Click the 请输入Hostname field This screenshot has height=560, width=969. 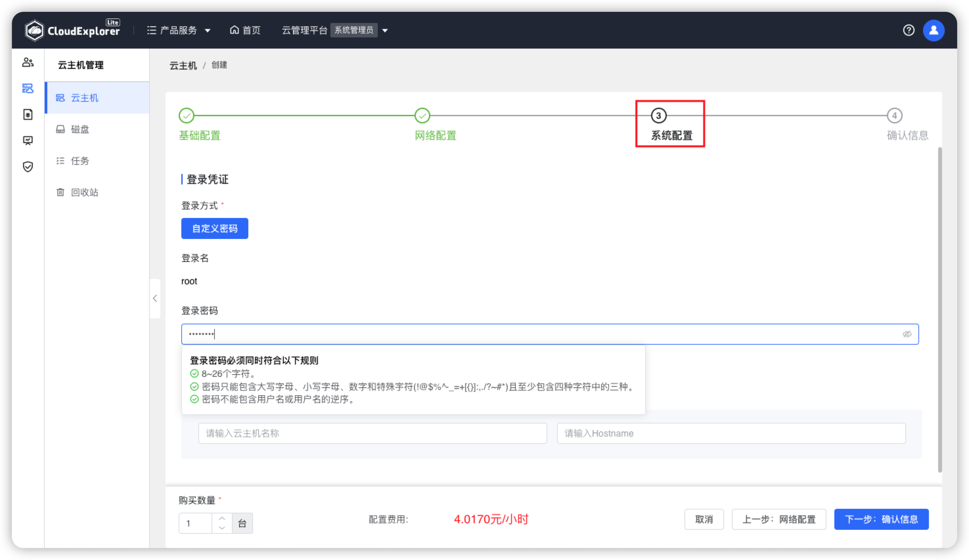tap(731, 433)
